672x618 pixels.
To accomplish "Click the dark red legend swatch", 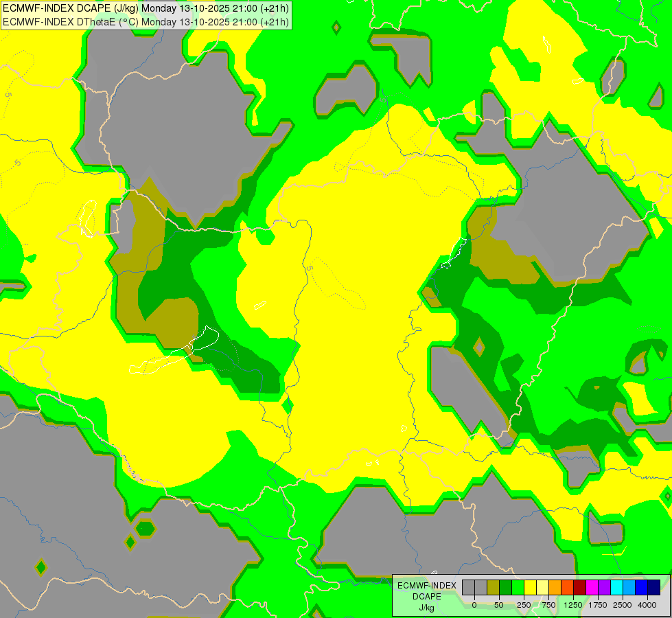I will click(579, 587).
